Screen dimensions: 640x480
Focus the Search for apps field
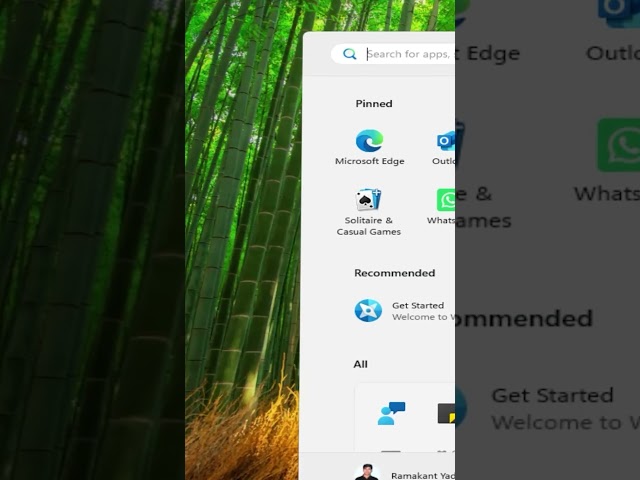point(393,54)
